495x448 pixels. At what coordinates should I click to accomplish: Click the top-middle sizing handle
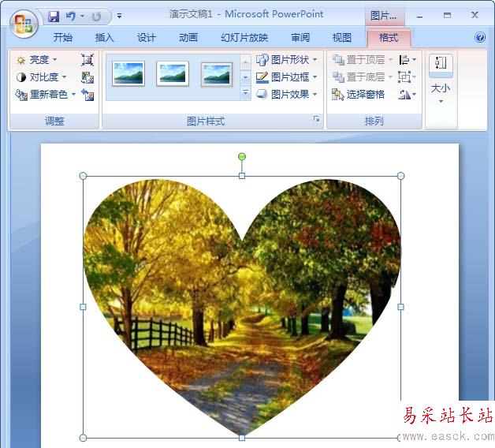point(242,176)
